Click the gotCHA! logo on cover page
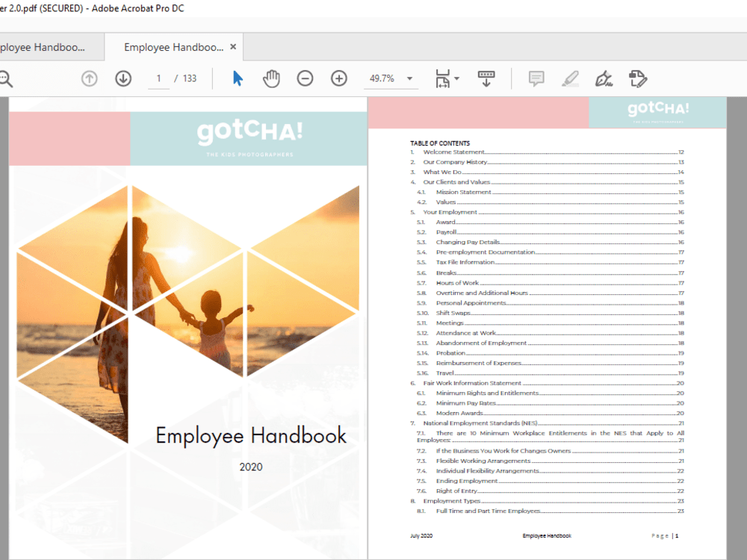 249,132
